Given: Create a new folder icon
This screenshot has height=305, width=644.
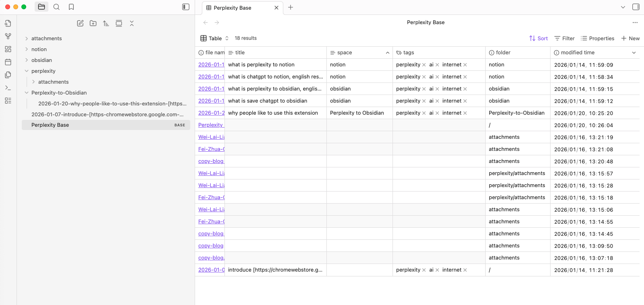Looking at the screenshot, I should click(93, 23).
